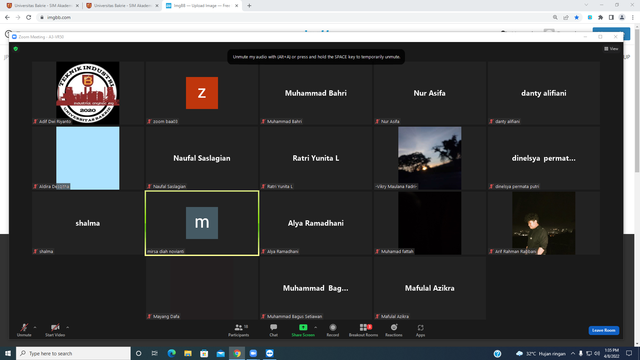The height and width of the screenshot is (360, 640).
Task: Switch to first Universitas Bakrie browser tab
Action: pyautogui.click(x=42, y=6)
